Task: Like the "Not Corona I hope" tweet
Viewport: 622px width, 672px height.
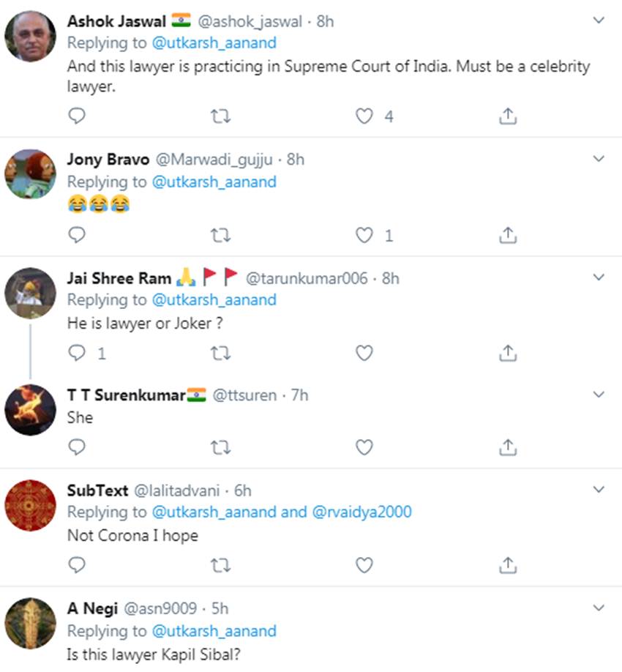Action: coord(364,564)
